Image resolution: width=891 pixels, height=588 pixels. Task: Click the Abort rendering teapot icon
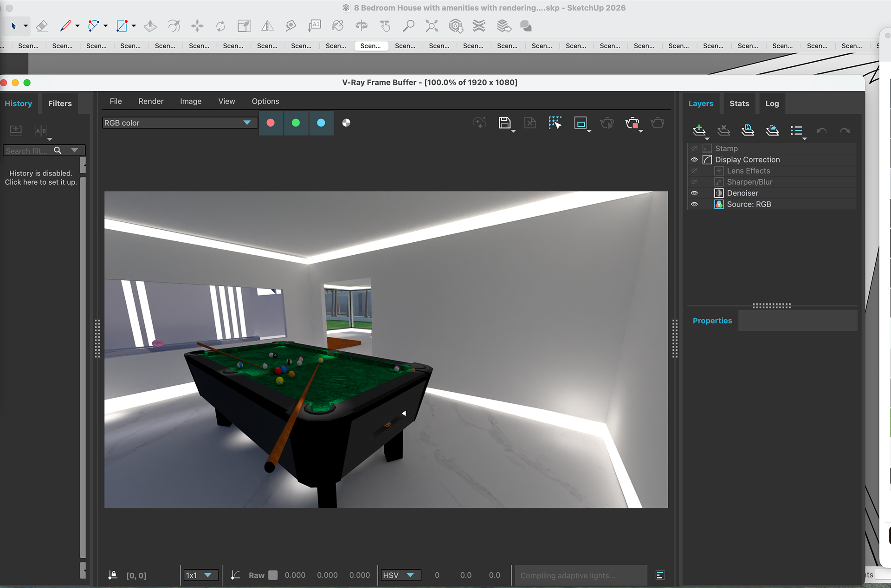632,123
